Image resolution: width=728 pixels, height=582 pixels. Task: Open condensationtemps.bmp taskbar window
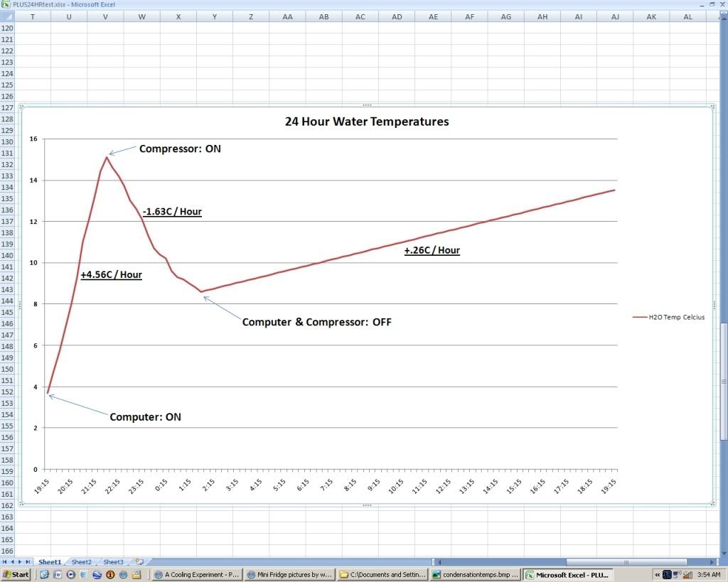[475, 574]
